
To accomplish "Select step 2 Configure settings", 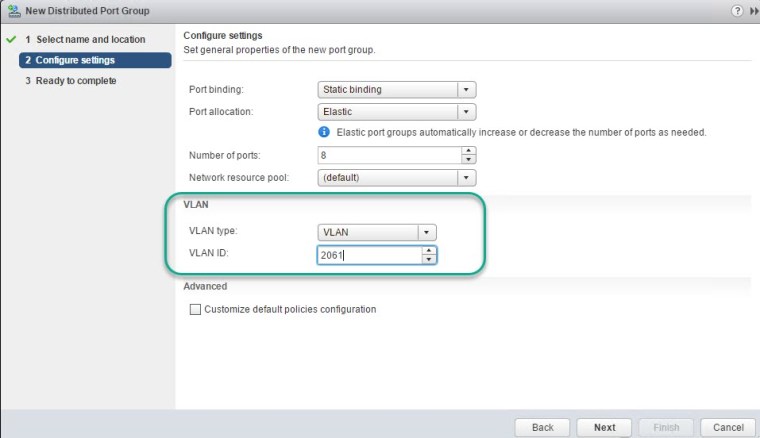I will 95,60.
